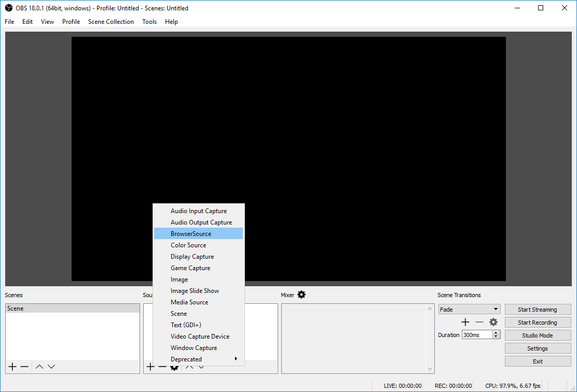Remove selected scene with minus icon

coord(25,367)
